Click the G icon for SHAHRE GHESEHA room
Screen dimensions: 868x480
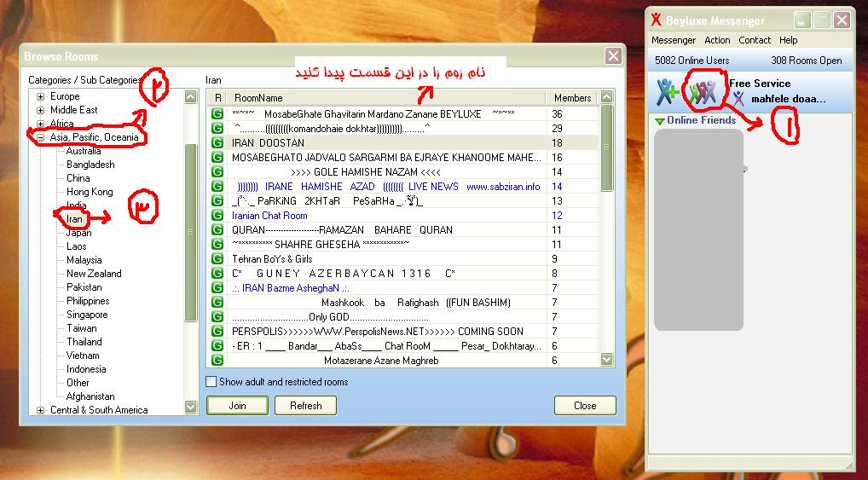(x=217, y=244)
